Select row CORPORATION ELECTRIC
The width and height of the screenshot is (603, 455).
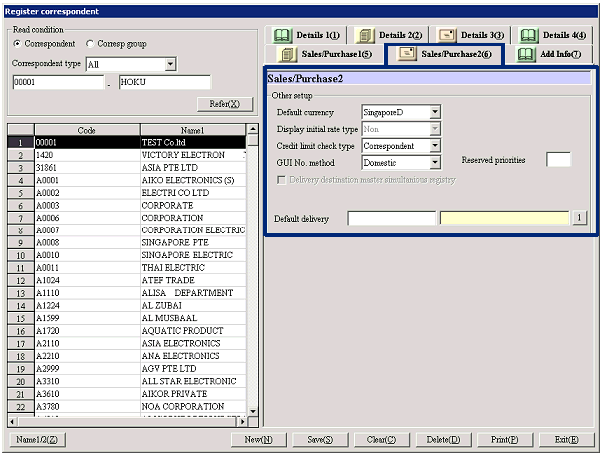click(127, 230)
